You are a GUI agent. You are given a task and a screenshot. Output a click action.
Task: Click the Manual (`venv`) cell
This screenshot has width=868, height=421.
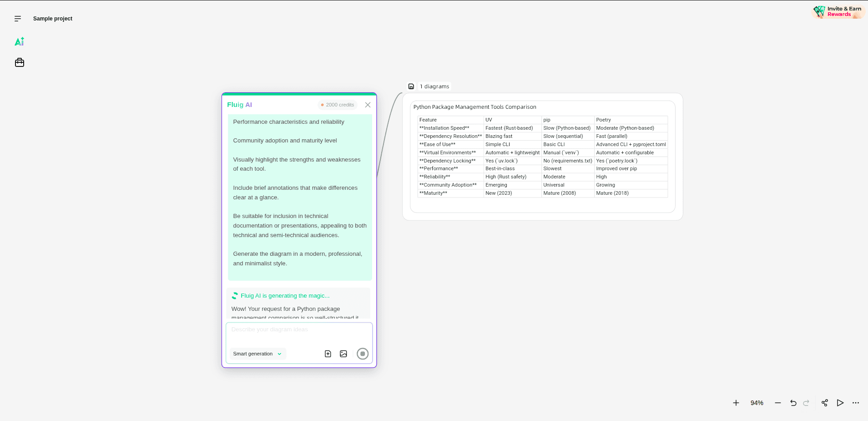pos(568,152)
